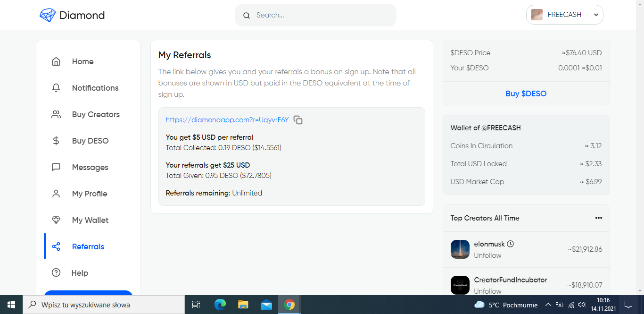Open the elonmusk profile picture
This screenshot has width=644, height=314.
(460, 249)
